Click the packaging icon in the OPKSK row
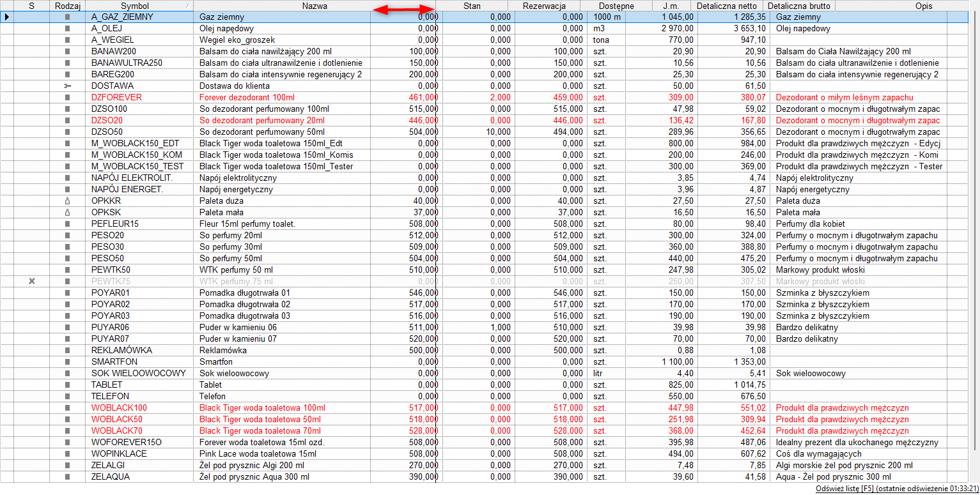Viewport: 980px width, 495px height. [67, 212]
